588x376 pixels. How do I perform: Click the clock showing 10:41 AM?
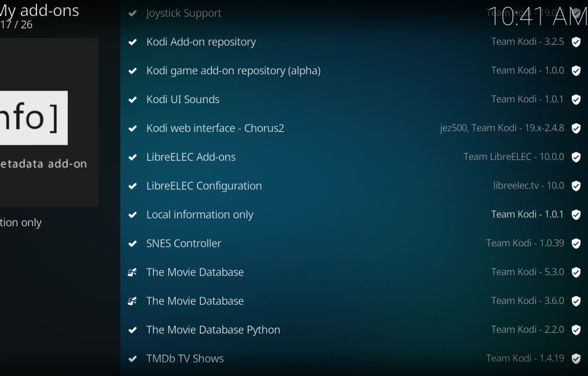point(536,17)
